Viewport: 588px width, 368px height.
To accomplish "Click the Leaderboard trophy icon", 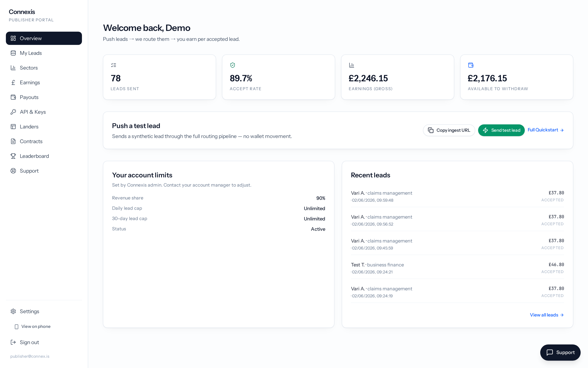I will [x=13, y=156].
